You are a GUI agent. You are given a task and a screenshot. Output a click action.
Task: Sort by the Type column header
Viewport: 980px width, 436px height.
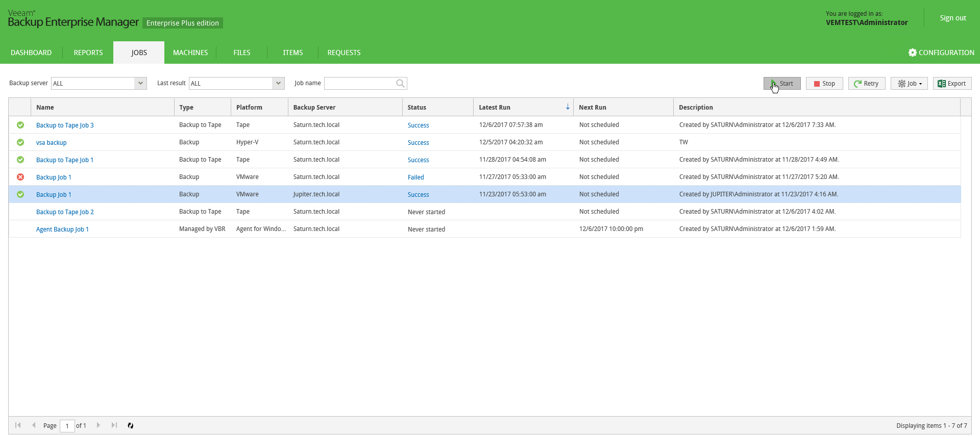(203, 107)
